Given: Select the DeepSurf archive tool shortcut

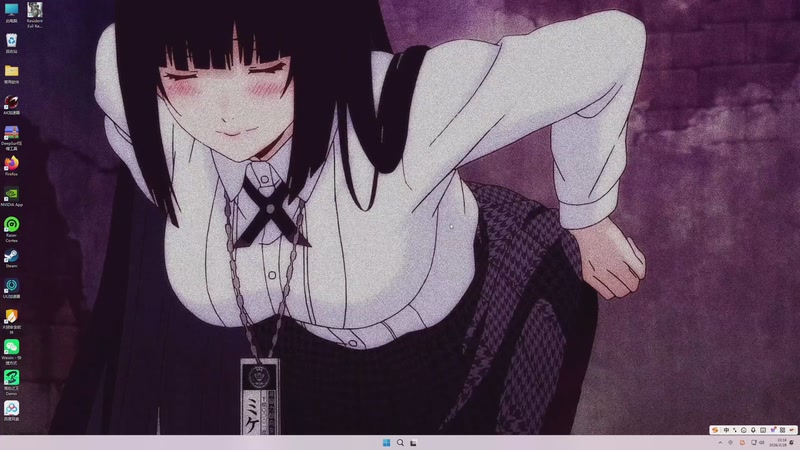Looking at the screenshot, I should [x=11, y=138].
